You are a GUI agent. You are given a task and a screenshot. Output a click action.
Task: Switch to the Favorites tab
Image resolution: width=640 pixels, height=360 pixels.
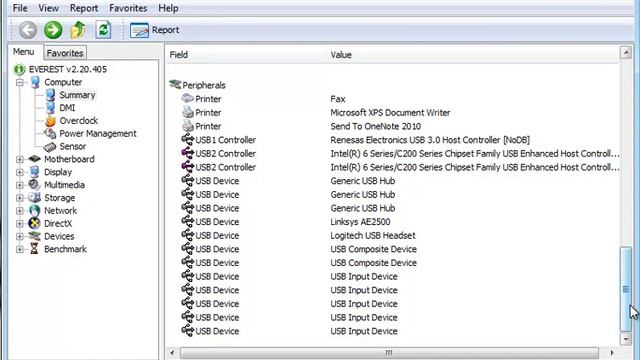click(65, 53)
